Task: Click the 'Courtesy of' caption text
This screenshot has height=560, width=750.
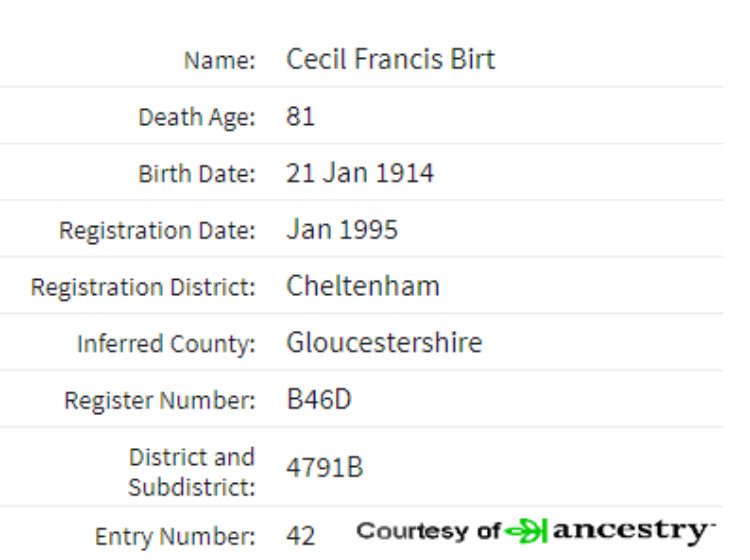Action: point(429,531)
